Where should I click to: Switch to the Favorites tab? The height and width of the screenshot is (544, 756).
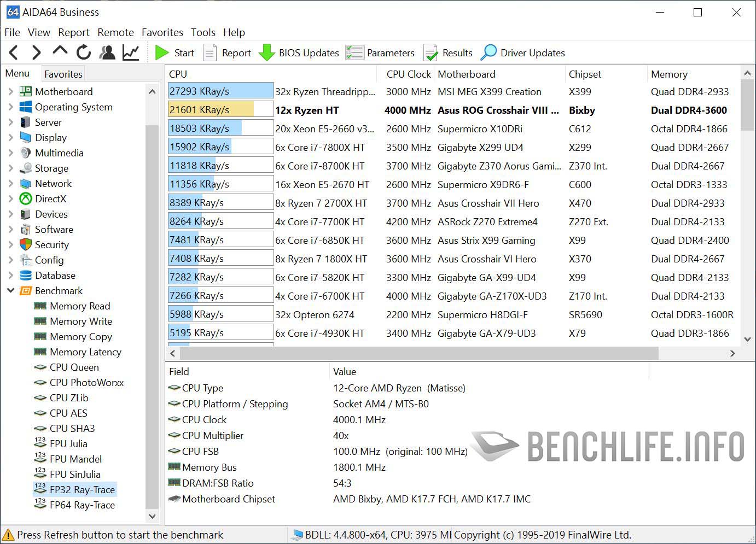(x=63, y=73)
